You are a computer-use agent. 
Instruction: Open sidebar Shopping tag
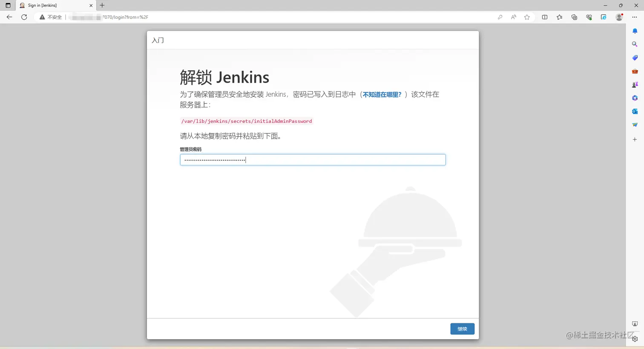tap(635, 58)
